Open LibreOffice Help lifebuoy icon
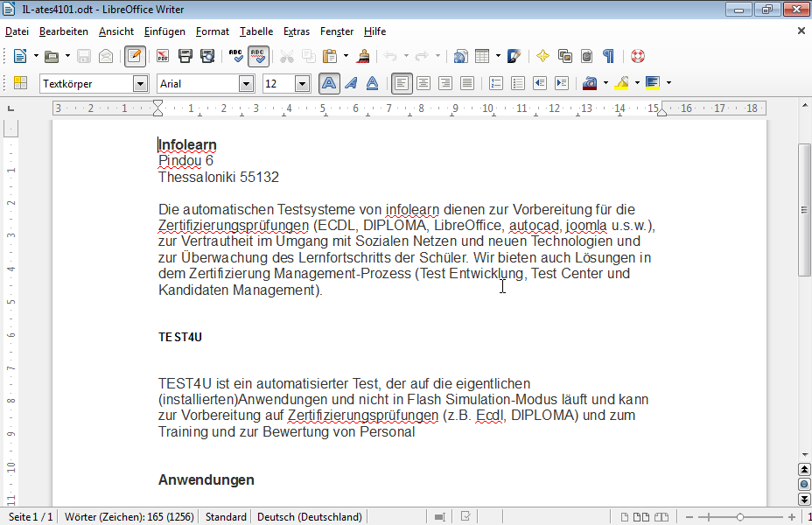 tap(638, 56)
